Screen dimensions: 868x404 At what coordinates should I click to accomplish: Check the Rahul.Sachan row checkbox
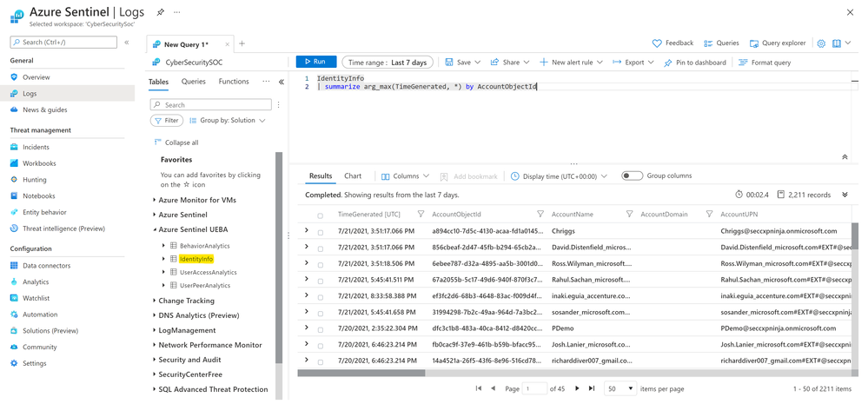click(320, 281)
